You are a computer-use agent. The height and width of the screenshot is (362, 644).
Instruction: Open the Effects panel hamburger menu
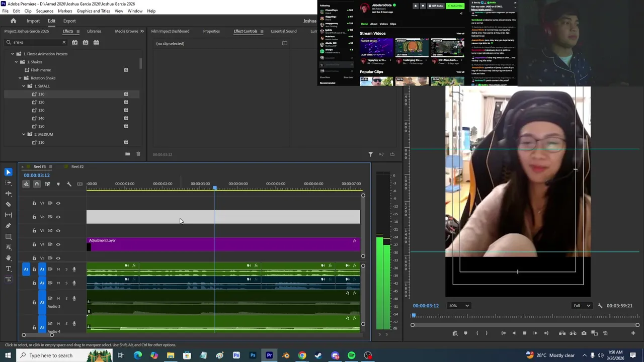coord(77,31)
